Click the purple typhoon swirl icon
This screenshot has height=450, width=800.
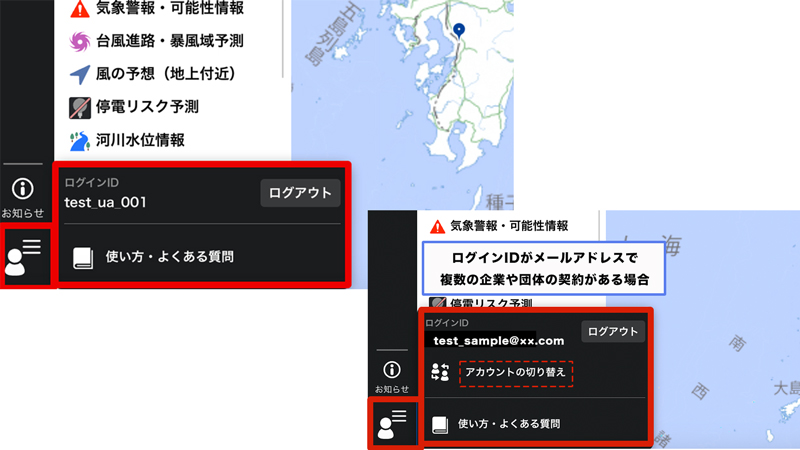80,41
